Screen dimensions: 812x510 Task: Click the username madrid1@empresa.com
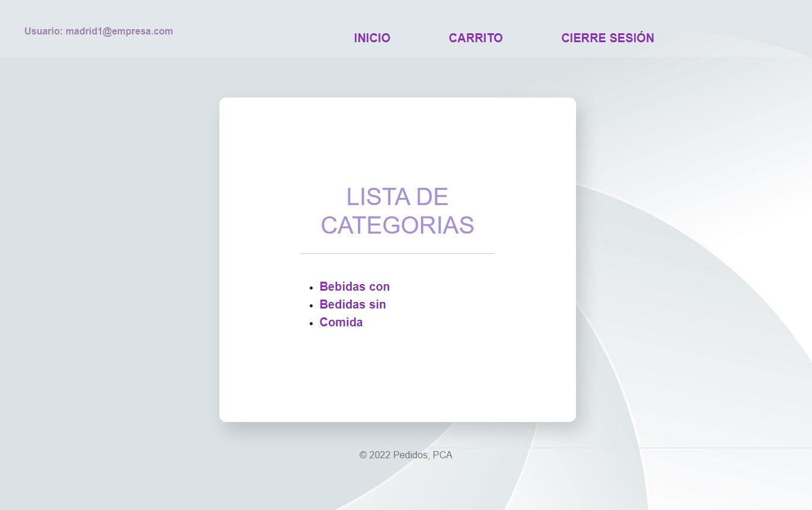pyautogui.click(x=118, y=31)
